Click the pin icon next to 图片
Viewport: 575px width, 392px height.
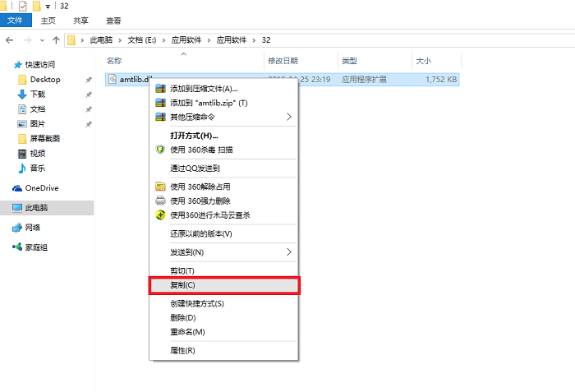pyautogui.click(x=89, y=124)
